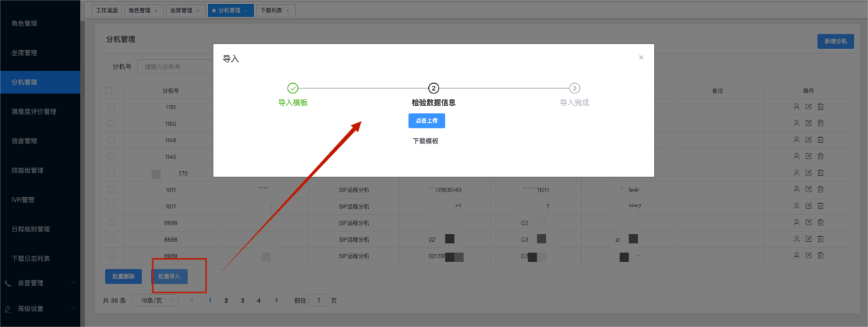This screenshot has width=868, height=327.
Task: Click the edit icon in row 9998
Action: (808, 223)
